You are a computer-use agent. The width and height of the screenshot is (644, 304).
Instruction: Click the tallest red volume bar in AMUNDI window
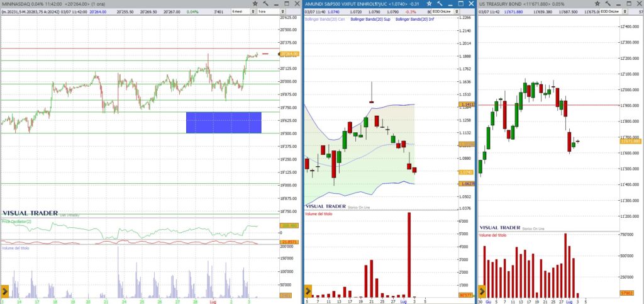tap(409, 255)
